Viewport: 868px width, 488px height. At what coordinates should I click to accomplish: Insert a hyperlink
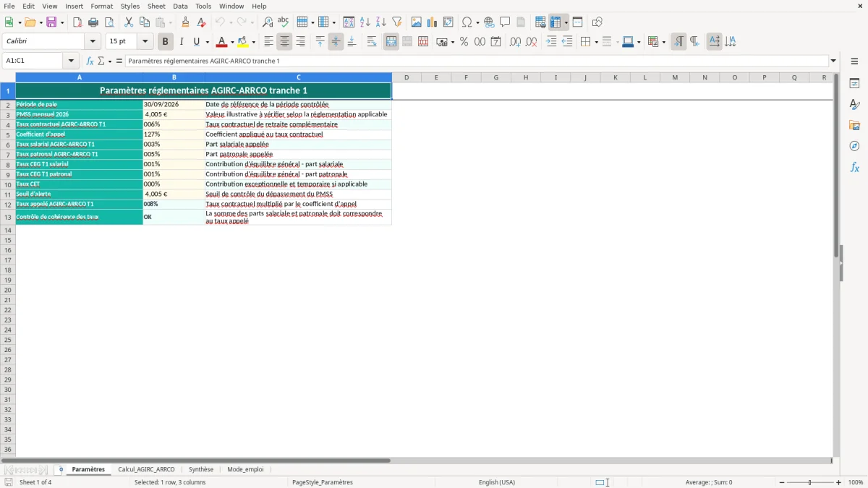(x=490, y=22)
